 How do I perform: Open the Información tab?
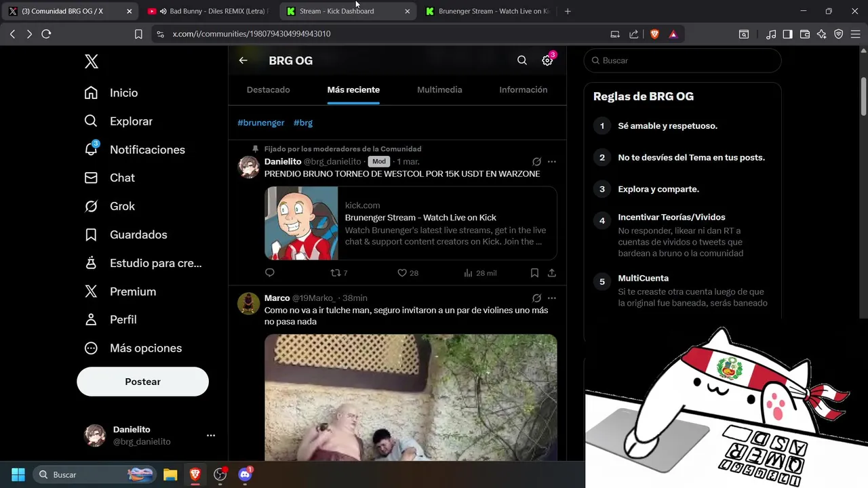(524, 89)
